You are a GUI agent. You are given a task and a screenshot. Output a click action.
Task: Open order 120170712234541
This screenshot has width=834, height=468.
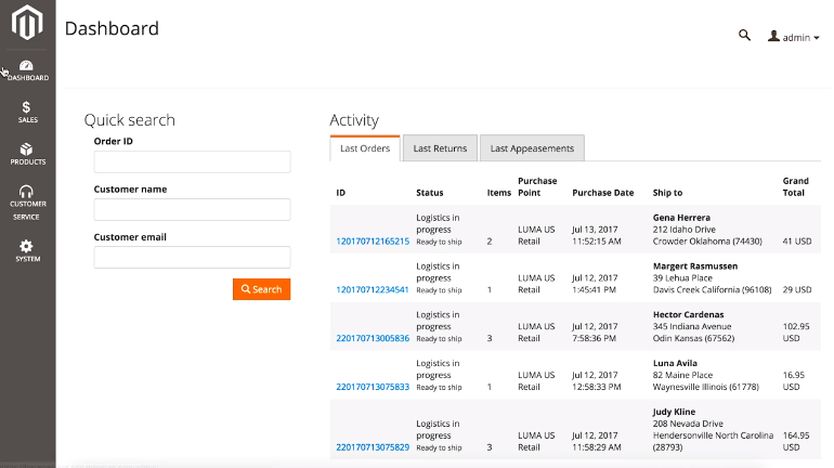(373, 290)
